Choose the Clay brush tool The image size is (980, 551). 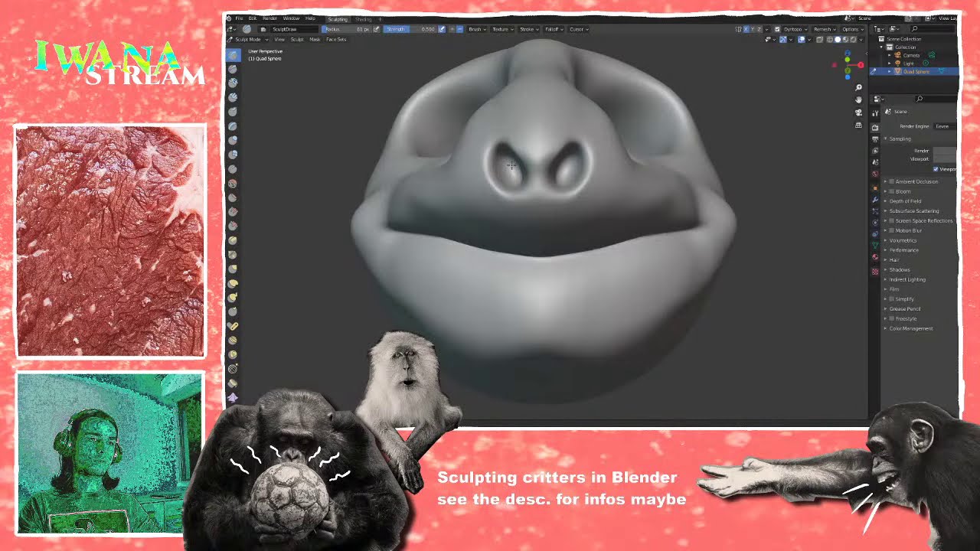[233, 83]
